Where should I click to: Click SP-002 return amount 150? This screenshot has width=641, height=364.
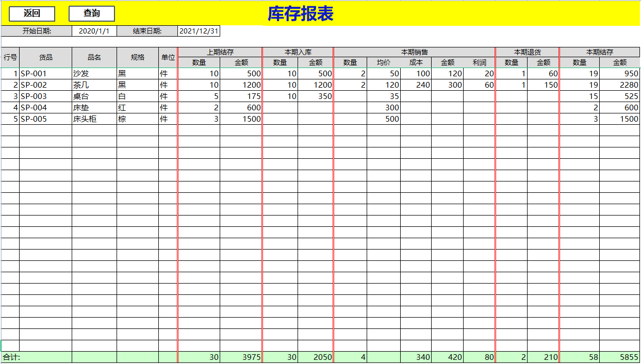click(543, 85)
